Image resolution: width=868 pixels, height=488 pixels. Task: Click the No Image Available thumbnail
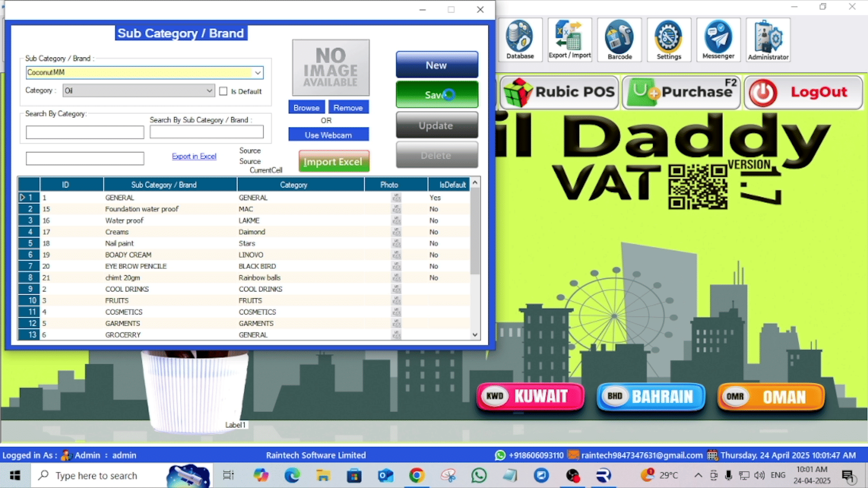(x=331, y=67)
